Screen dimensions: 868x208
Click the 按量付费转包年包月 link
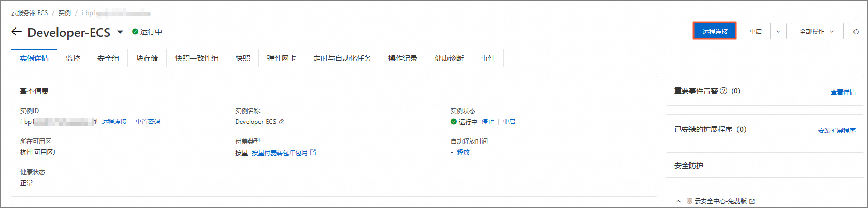click(x=280, y=152)
